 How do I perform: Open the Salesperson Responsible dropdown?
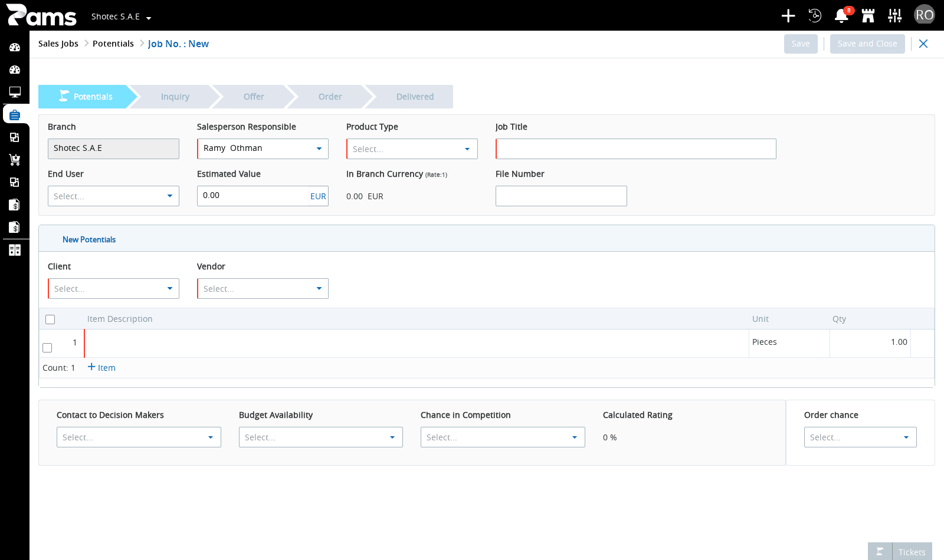tap(263, 149)
